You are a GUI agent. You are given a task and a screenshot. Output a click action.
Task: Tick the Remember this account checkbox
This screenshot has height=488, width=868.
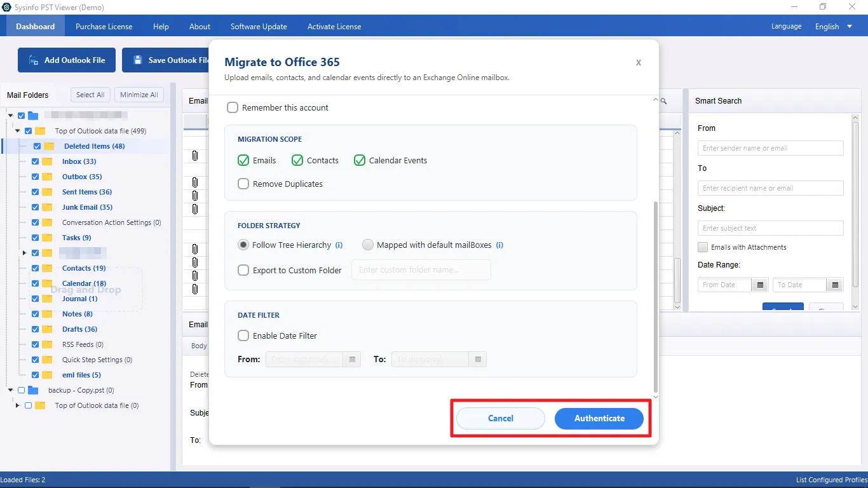click(x=233, y=107)
